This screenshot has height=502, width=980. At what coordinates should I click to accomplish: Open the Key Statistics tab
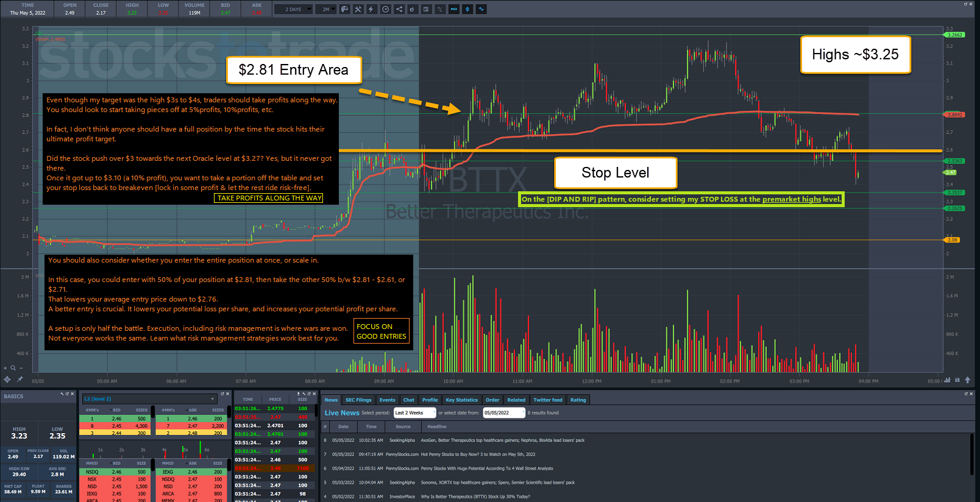point(462,400)
